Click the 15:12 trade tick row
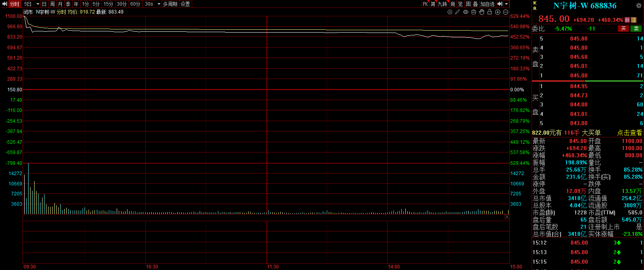The width and height of the screenshot is (644, 270). click(x=588, y=243)
